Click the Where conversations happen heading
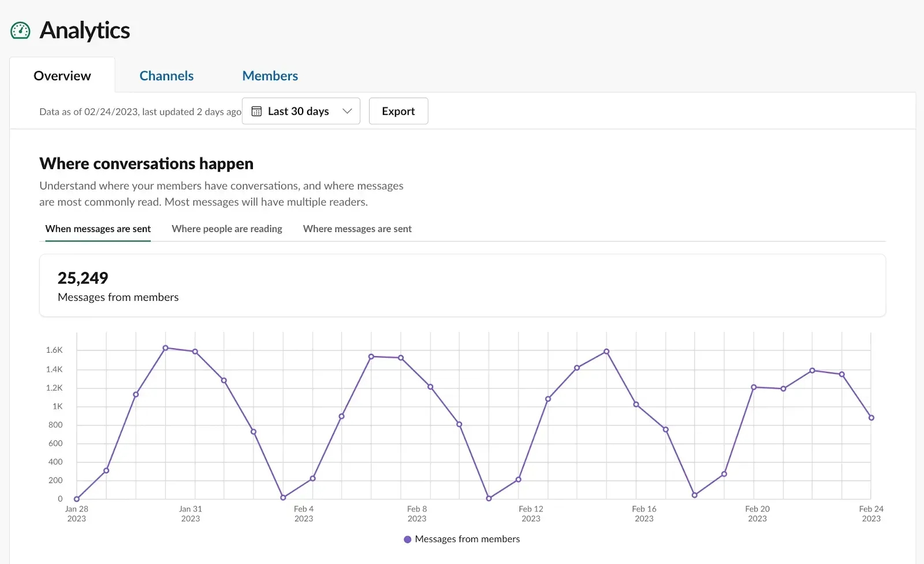This screenshot has height=564, width=924. [146, 163]
